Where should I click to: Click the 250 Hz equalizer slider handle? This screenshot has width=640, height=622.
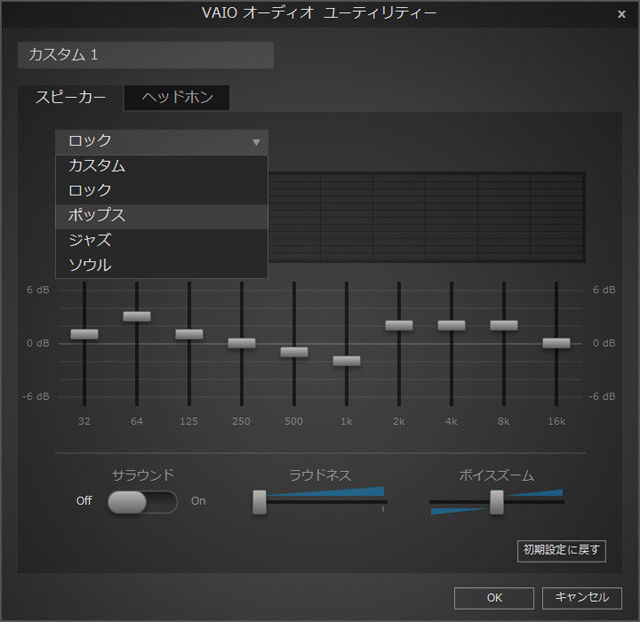coord(242,343)
